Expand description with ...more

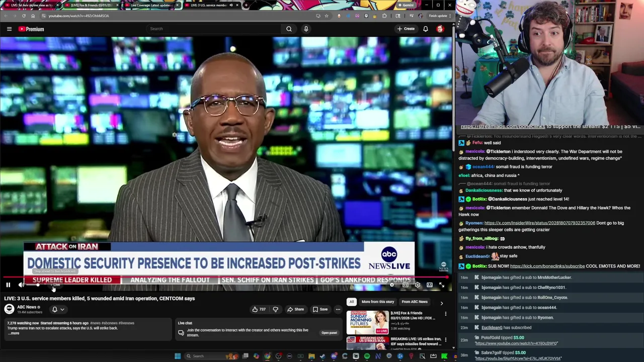tap(14, 333)
